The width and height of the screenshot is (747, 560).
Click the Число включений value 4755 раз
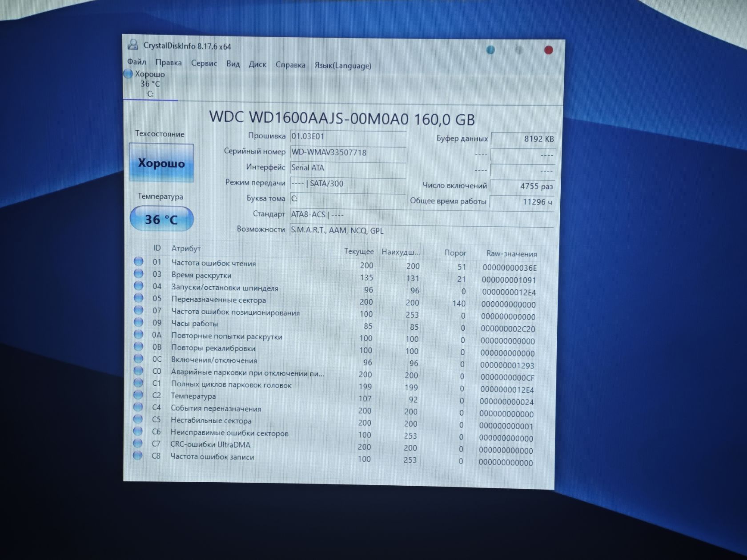[522, 186]
